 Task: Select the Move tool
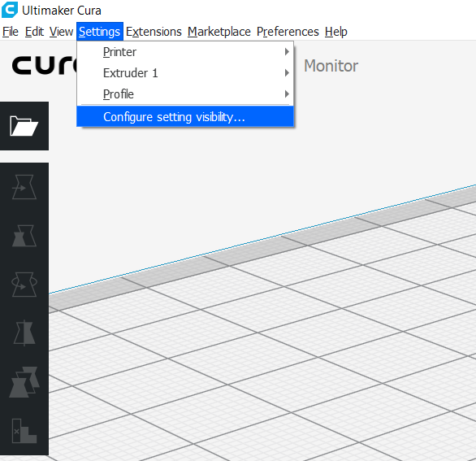coord(24,187)
